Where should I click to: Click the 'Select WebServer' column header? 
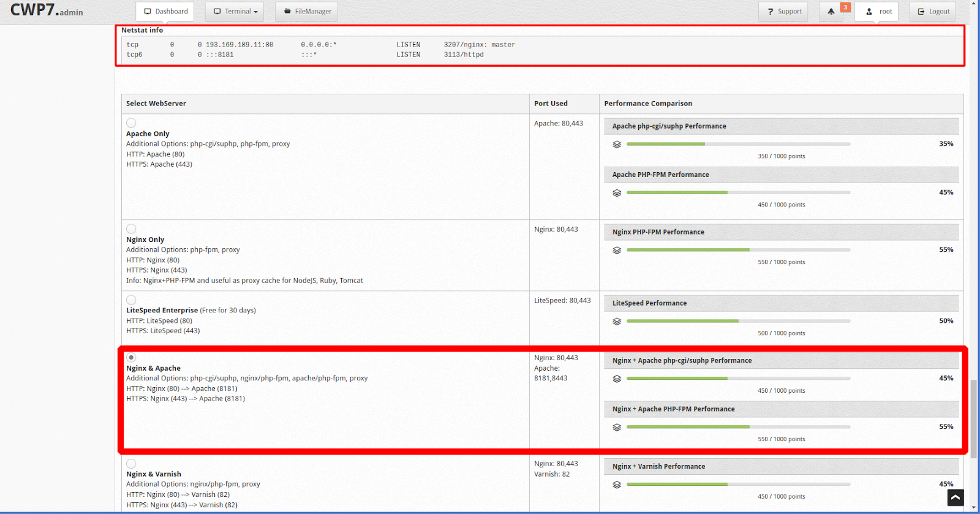[x=156, y=104]
